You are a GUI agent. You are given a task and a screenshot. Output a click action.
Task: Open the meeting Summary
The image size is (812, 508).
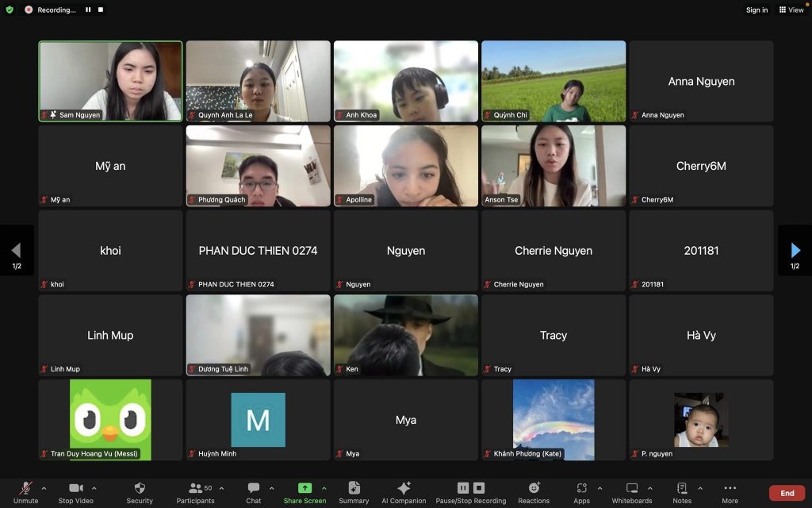click(354, 488)
